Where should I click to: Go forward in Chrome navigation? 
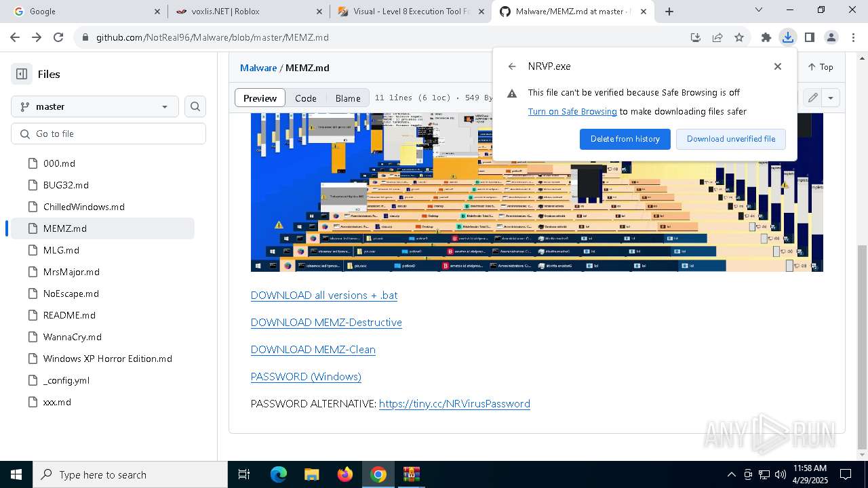click(x=37, y=37)
